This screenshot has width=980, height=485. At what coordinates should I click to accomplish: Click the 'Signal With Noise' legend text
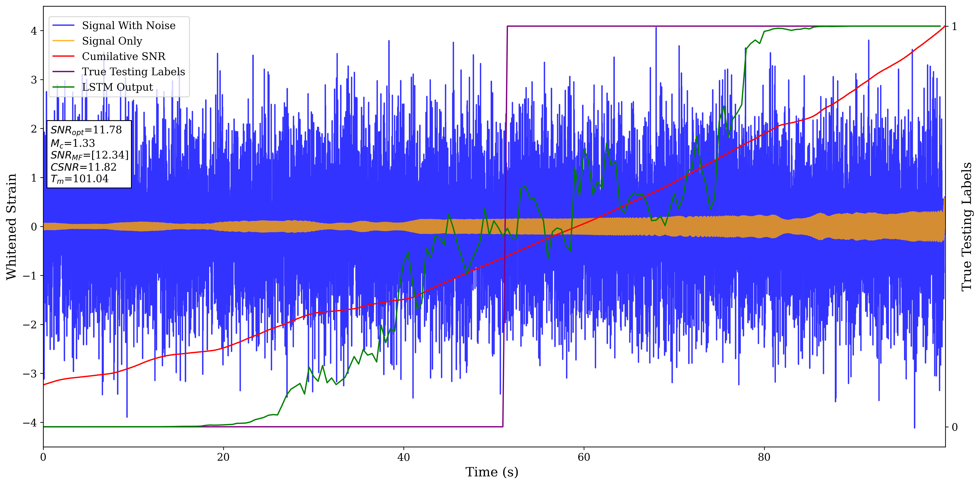(129, 26)
